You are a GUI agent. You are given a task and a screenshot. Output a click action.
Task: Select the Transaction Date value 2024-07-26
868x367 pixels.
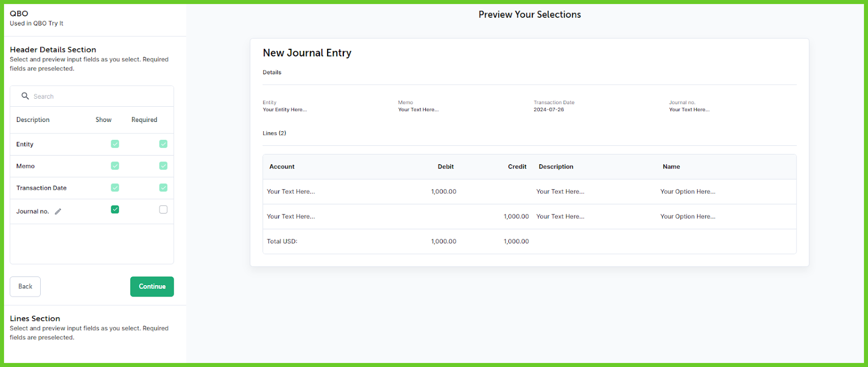click(x=548, y=110)
